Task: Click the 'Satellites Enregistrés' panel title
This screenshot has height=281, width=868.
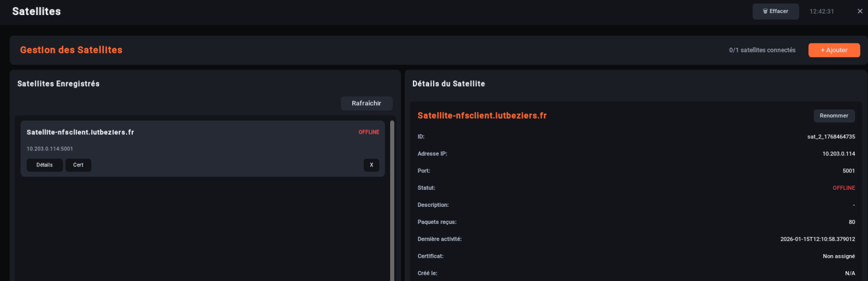Action: pyautogui.click(x=58, y=83)
